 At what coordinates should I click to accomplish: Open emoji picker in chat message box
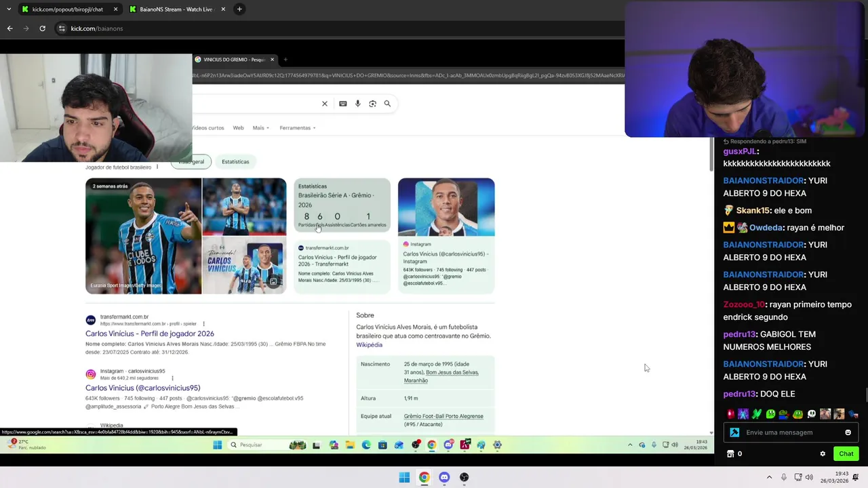coord(848,432)
